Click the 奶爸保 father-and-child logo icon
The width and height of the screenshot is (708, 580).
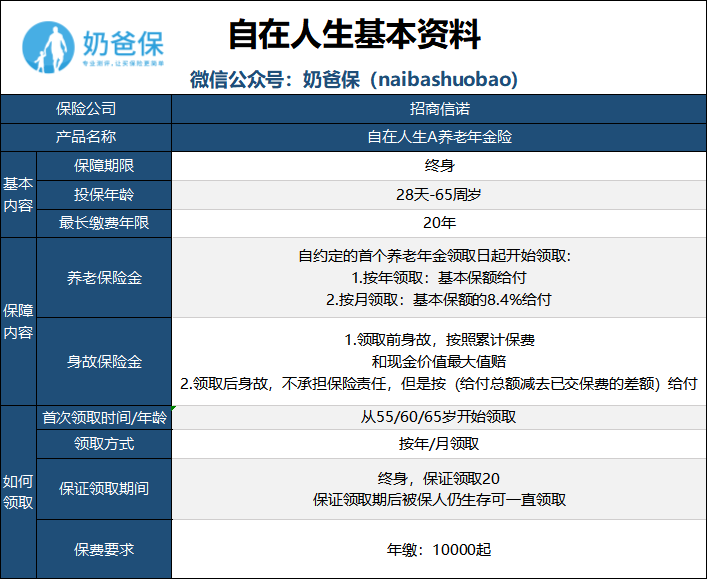point(48,47)
